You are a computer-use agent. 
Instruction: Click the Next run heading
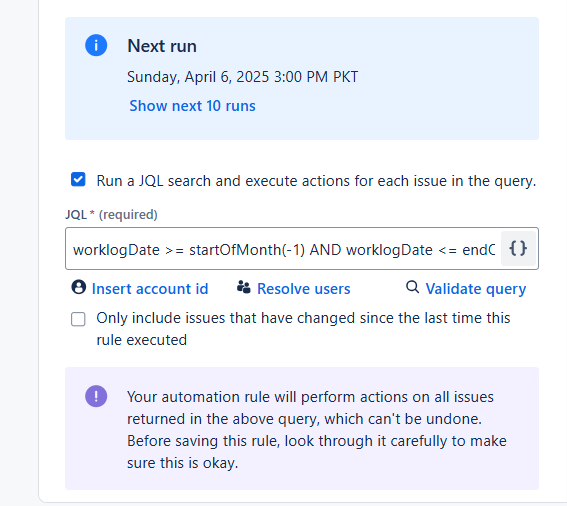162,46
